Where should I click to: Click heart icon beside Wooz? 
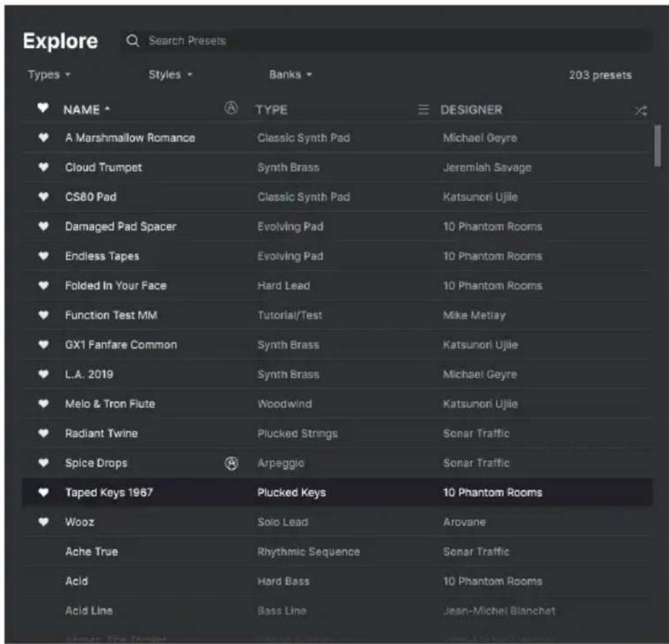click(43, 522)
